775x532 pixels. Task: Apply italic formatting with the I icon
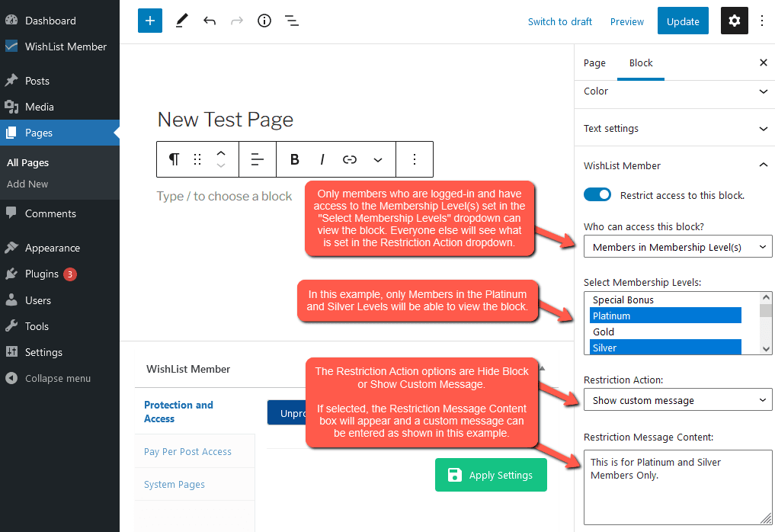point(322,159)
